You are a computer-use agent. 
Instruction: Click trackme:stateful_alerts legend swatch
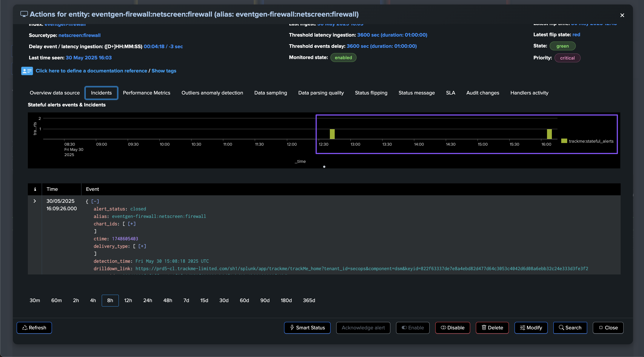tap(564, 141)
